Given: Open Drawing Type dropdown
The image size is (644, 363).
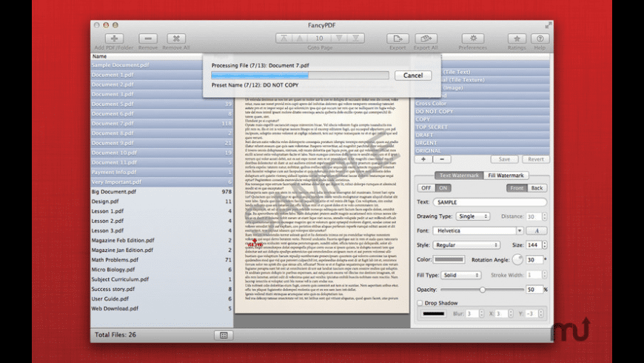Looking at the screenshot, I should pos(472,216).
